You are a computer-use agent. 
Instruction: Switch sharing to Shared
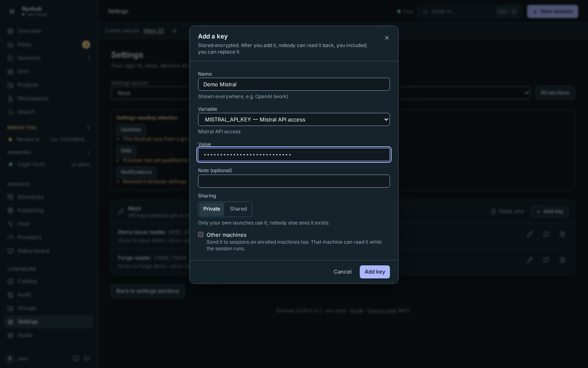click(238, 209)
